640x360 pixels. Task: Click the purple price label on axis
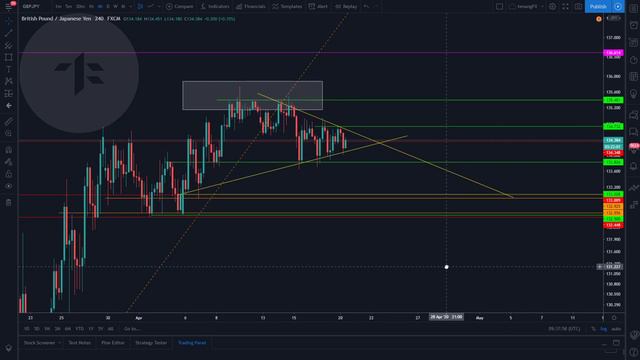pyautogui.click(x=613, y=53)
